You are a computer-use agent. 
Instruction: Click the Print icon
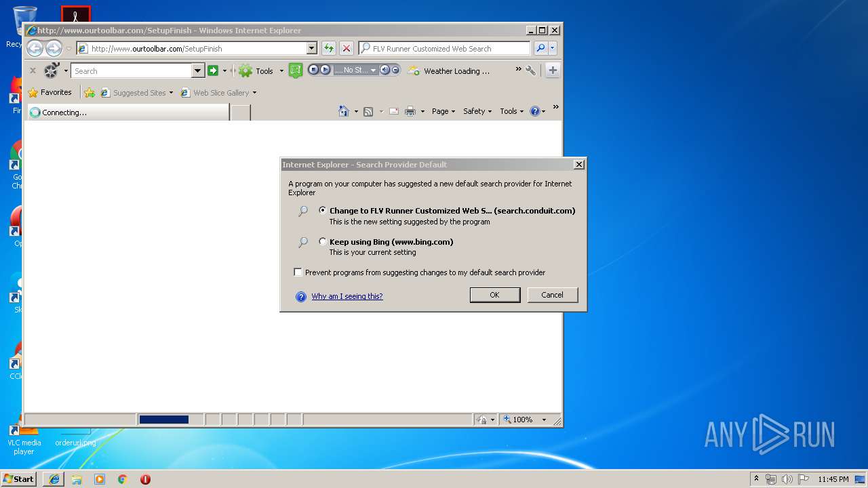click(410, 111)
